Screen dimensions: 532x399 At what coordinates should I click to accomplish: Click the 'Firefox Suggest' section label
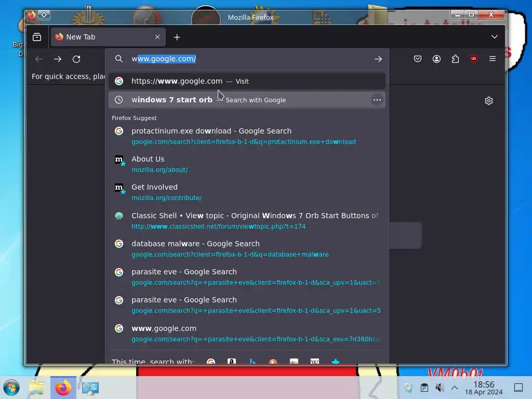click(134, 118)
